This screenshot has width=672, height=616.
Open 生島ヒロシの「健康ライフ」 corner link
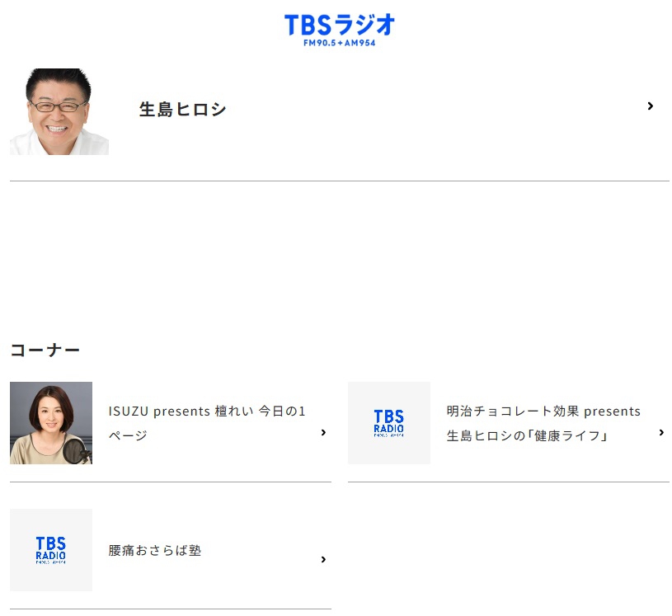pyautogui.click(x=543, y=423)
